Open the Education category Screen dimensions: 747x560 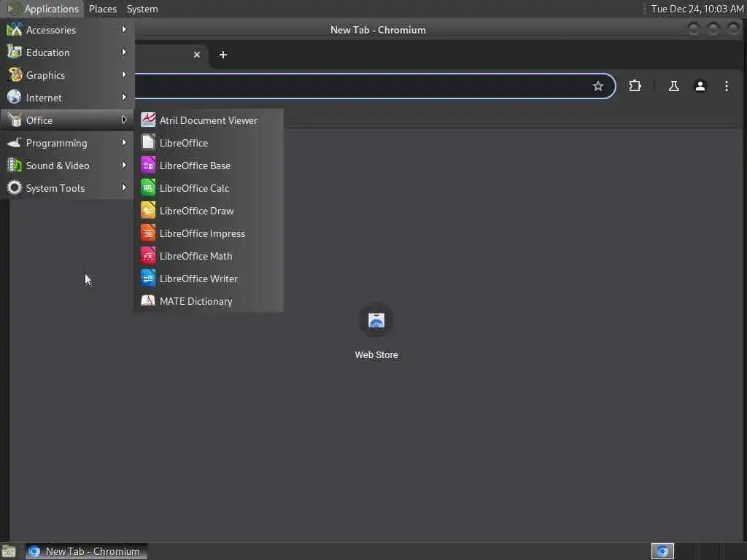pyautogui.click(x=67, y=52)
